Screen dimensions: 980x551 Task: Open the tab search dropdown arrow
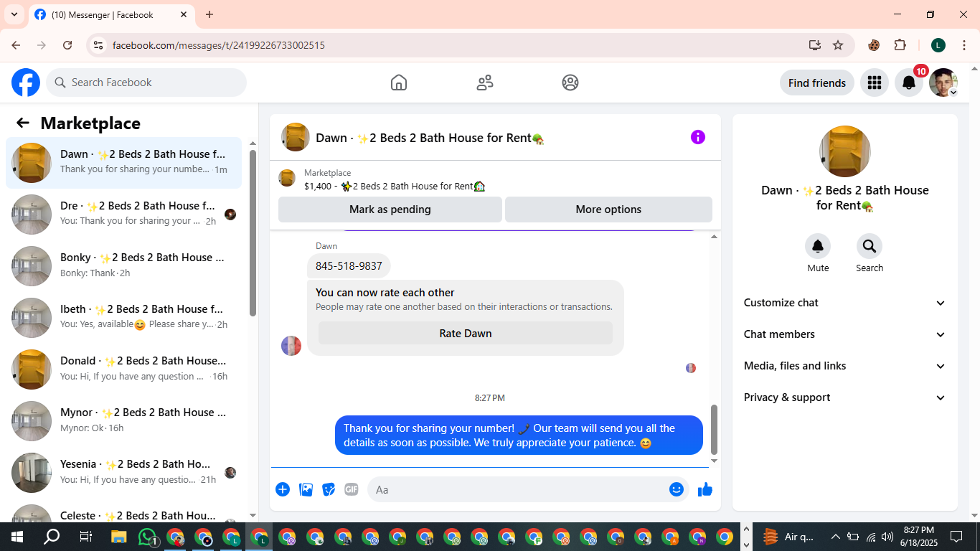pyautogui.click(x=14, y=14)
